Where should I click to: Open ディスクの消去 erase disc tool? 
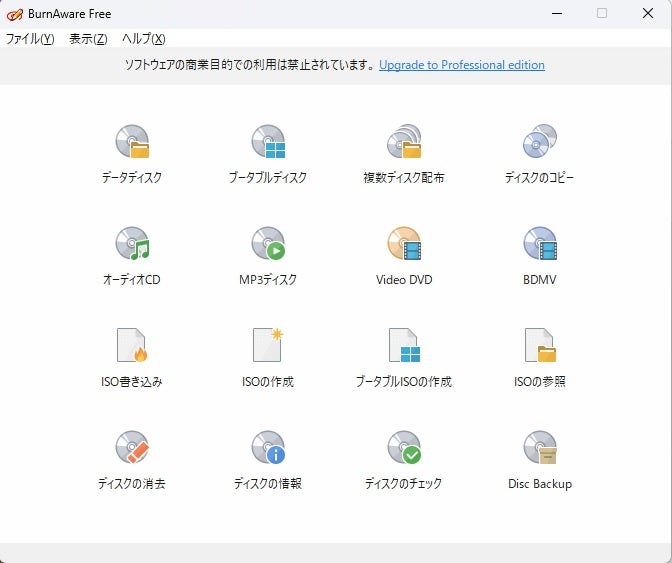pos(132,449)
